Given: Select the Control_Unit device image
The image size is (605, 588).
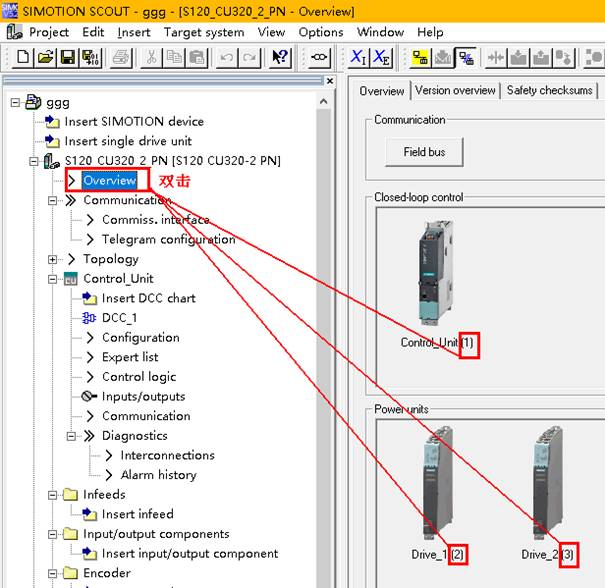Looking at the screenshot, I should click(x=435, y=273).
